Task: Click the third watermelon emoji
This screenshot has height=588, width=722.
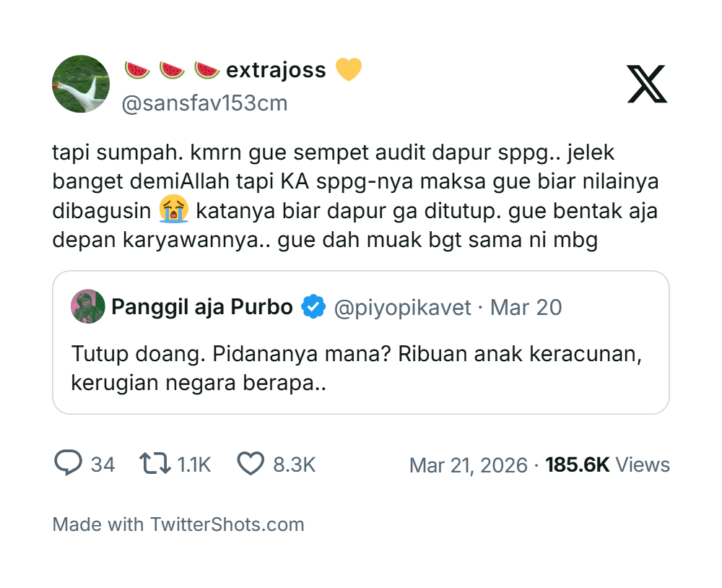Action: pos(206,70)
